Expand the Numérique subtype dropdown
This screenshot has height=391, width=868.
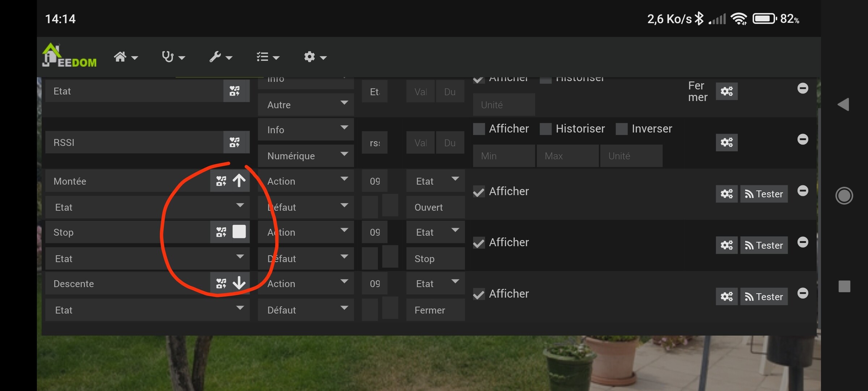click(306, 156)
